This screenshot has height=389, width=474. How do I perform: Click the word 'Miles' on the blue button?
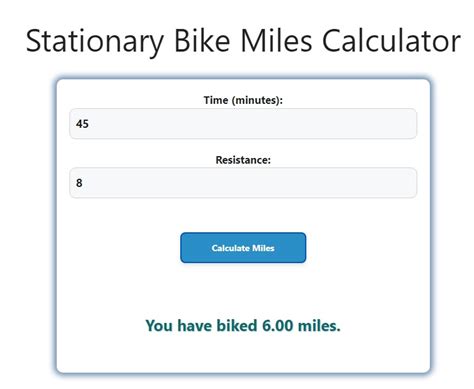[x=263, y=248]
